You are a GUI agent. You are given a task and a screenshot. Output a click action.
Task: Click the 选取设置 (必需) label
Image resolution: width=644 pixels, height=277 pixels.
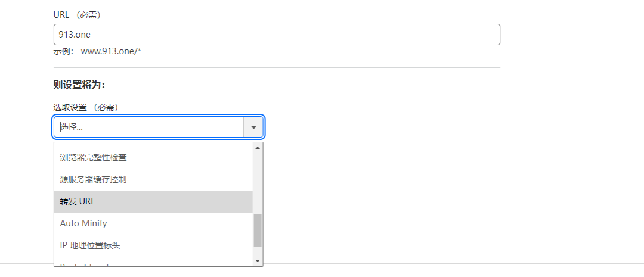[86, 107]
